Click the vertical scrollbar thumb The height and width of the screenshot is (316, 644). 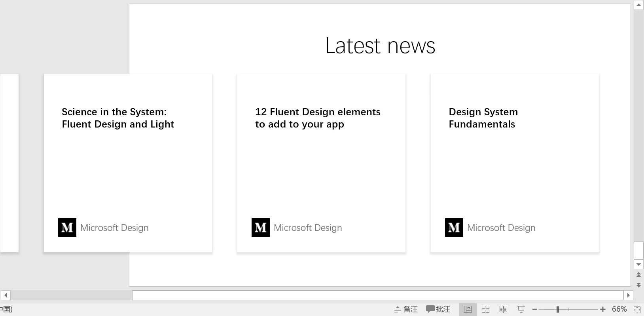(x=638, y=250)
